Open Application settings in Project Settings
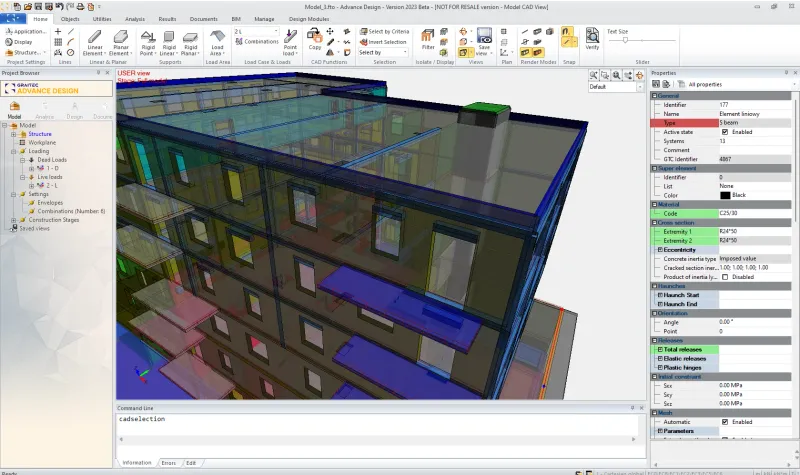Image resolution: width=800 pixels, height=475 pixels. point(26,32)
